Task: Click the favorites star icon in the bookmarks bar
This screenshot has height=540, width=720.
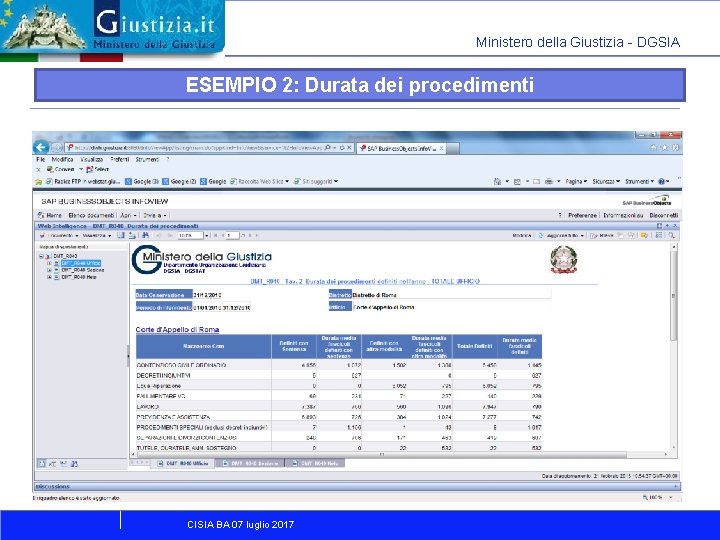Action: [x=39, y=182]
